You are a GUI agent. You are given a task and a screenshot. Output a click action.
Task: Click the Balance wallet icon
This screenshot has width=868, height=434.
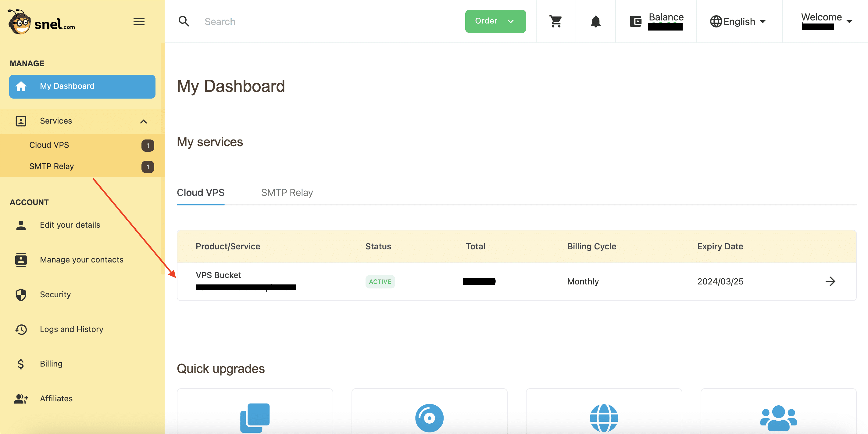click(x=635, y=22)
